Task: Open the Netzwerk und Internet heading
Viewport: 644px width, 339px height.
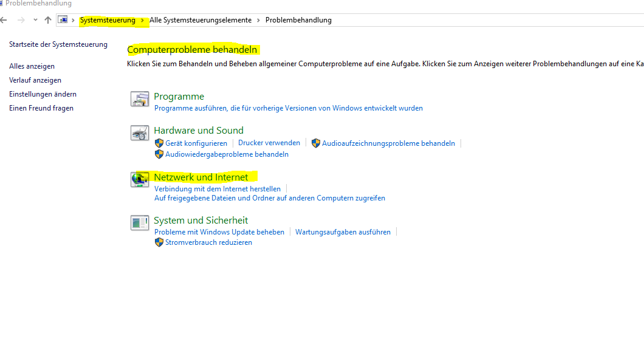Action: (201, 177)
